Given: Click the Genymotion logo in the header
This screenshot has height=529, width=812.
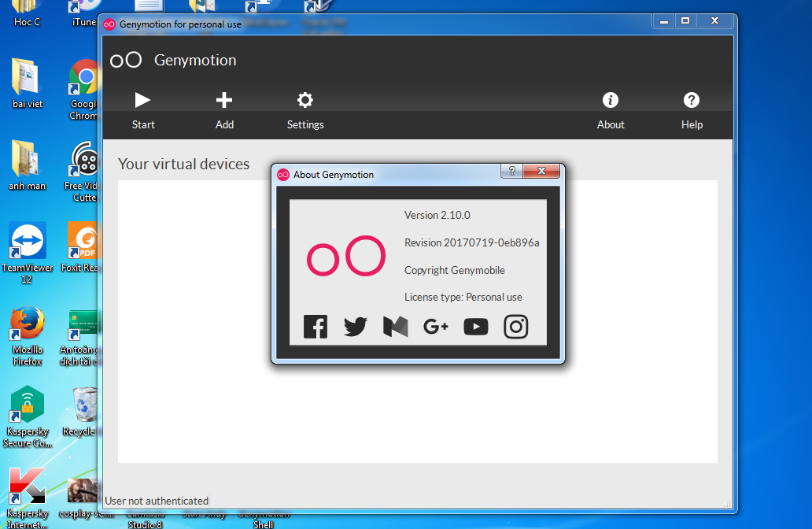Looking at the screenshot, I should click(x=126, y=61).
